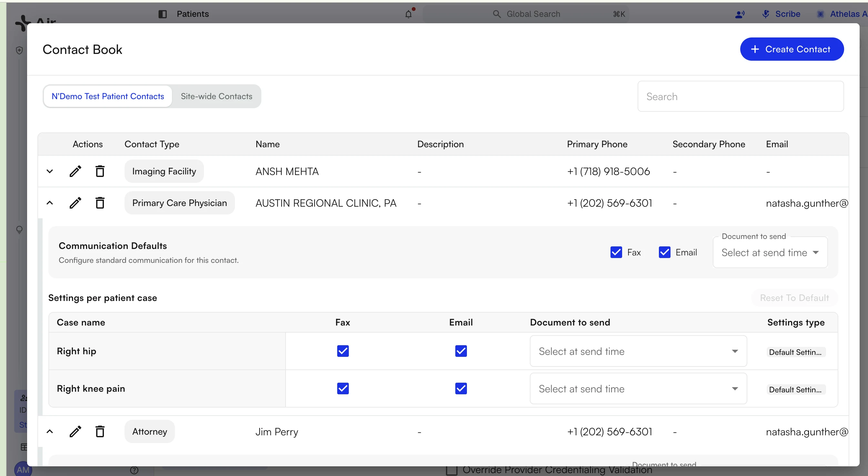Open Document to send dropdown in Communication Defaults
Viewport: 868px width, 476px height.
pos(770,253)
